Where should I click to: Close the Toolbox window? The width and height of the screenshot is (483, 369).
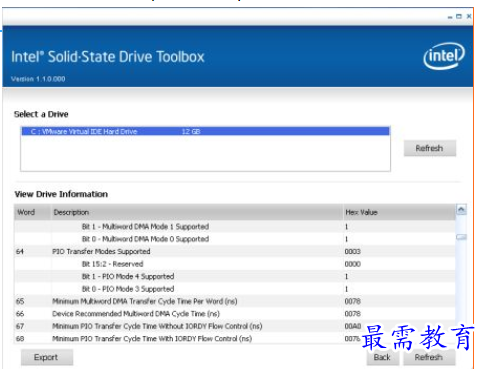pos(469,16)
